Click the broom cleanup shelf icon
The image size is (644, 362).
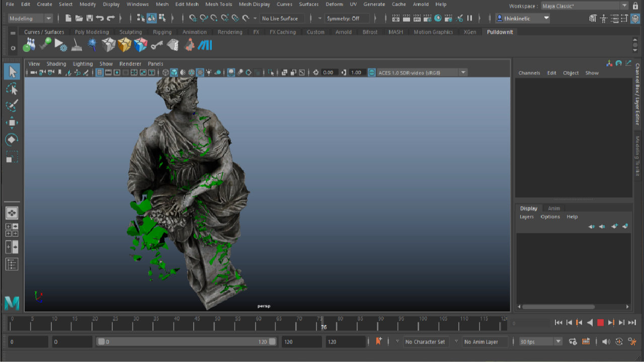[x=76, y=45]
